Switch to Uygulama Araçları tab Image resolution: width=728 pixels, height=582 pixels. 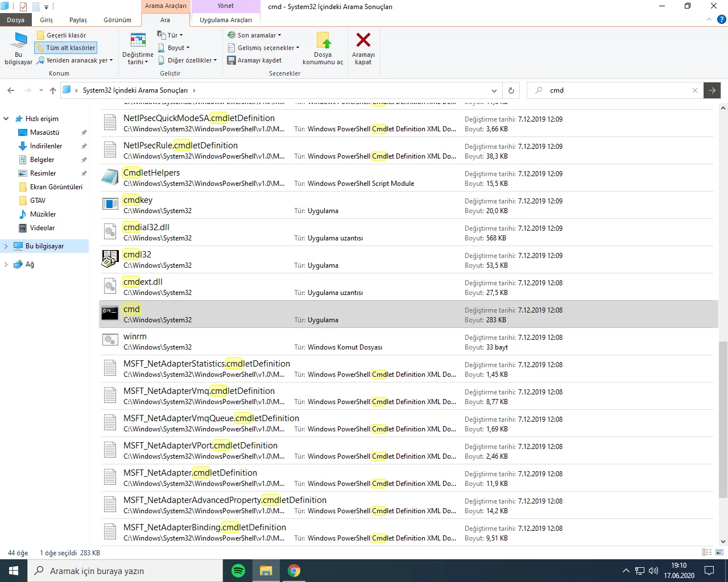point(226,20)
